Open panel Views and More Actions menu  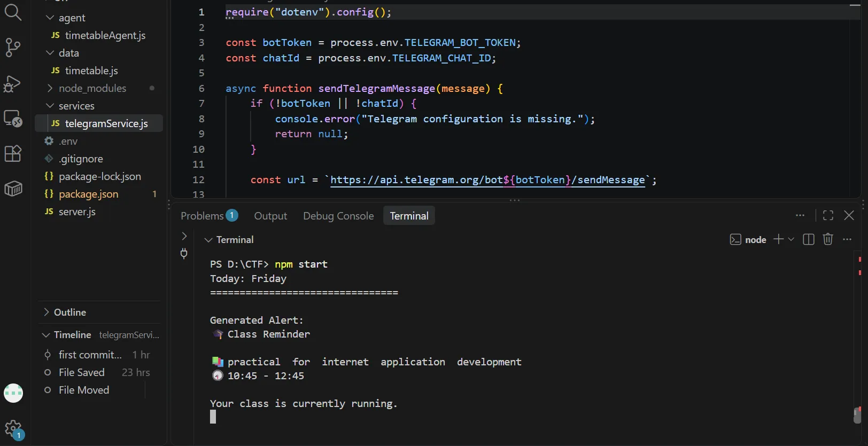coord(800,215)
